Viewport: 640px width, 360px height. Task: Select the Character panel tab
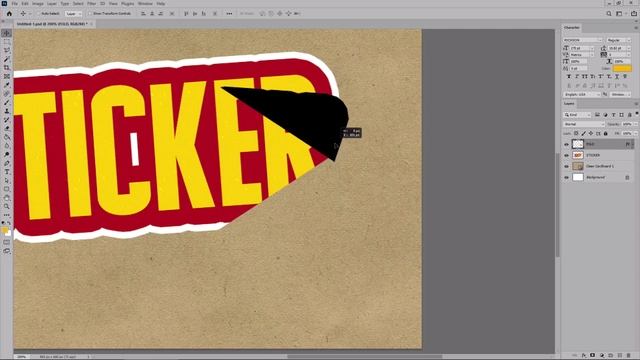tap(571, 28)
